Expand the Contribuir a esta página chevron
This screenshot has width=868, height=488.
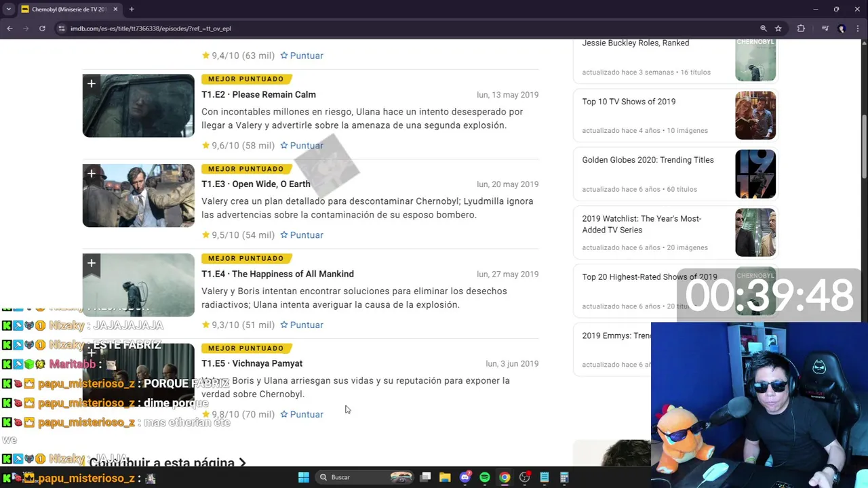tap(242, 462)
